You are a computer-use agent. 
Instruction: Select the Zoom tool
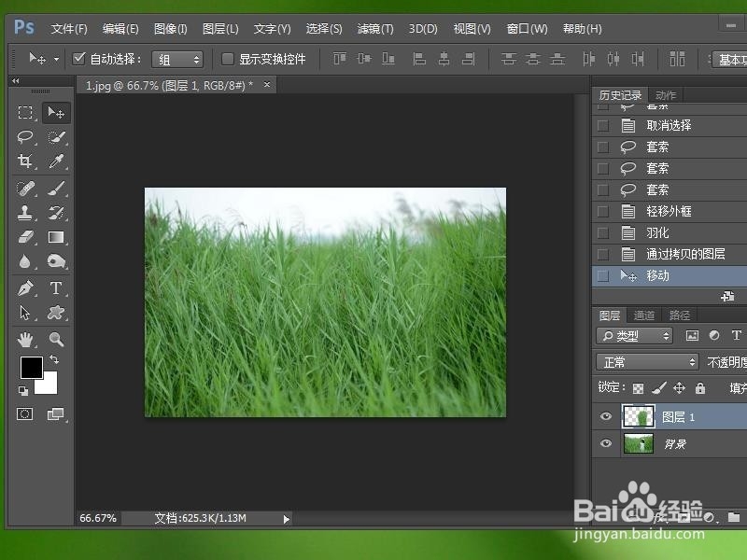[56, 340]
